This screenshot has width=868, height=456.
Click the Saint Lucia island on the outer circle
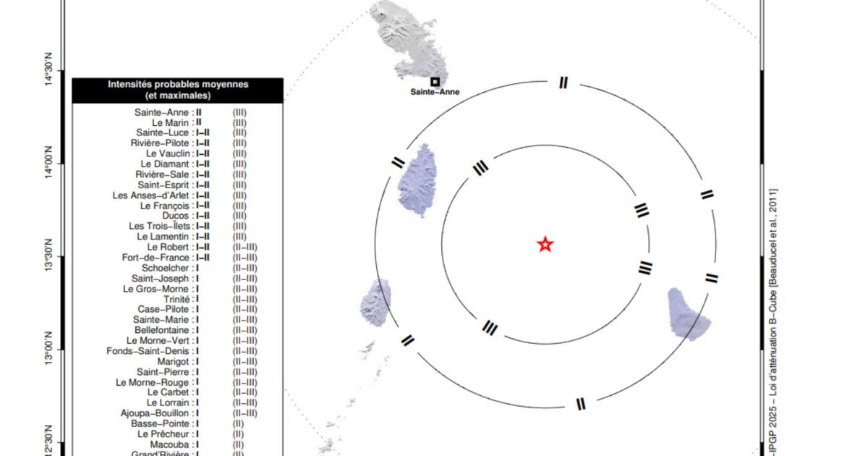click(417, 181)
